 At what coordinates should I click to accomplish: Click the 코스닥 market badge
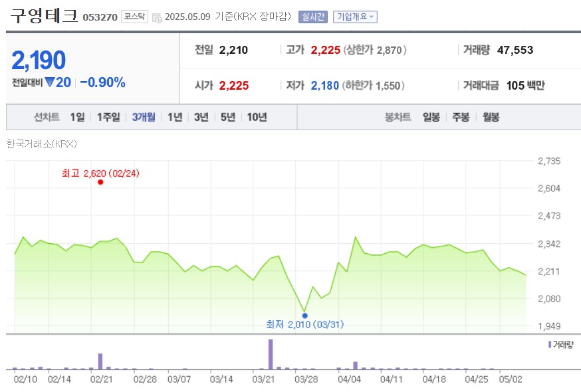pos(134,17)
